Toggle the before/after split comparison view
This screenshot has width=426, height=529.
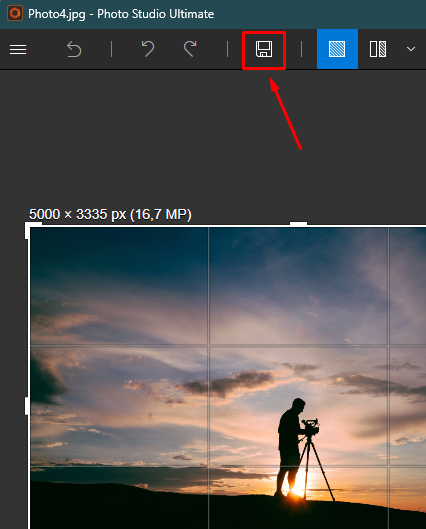click(378, 49)
